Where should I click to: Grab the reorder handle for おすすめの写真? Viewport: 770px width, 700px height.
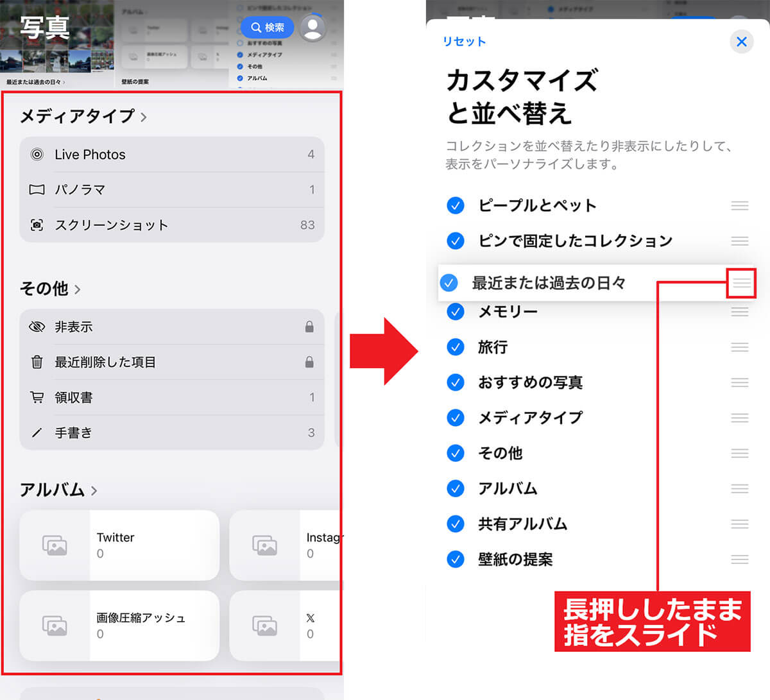[740, 382]
